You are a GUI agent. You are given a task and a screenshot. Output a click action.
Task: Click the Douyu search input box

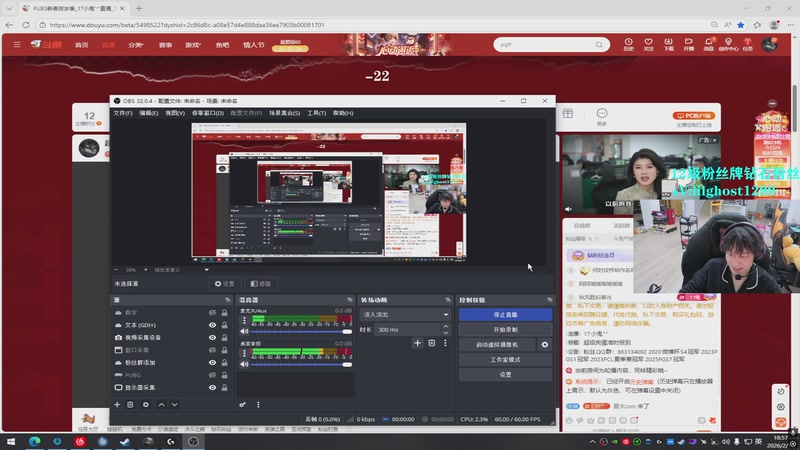(545, 45)
